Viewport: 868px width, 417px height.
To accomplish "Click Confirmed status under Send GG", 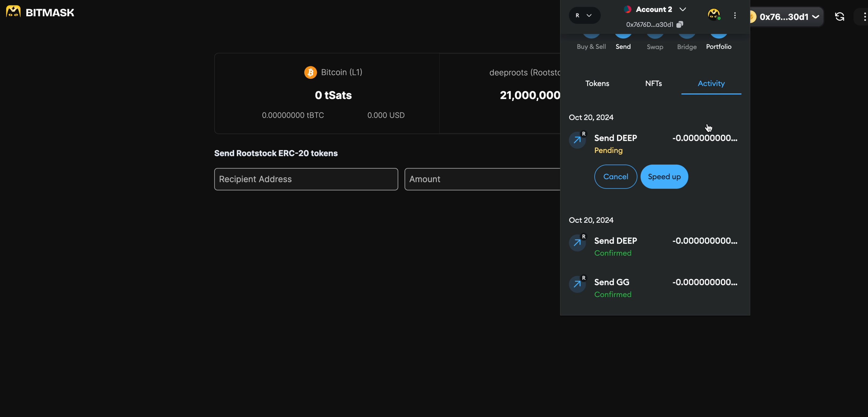I will 613,294.
